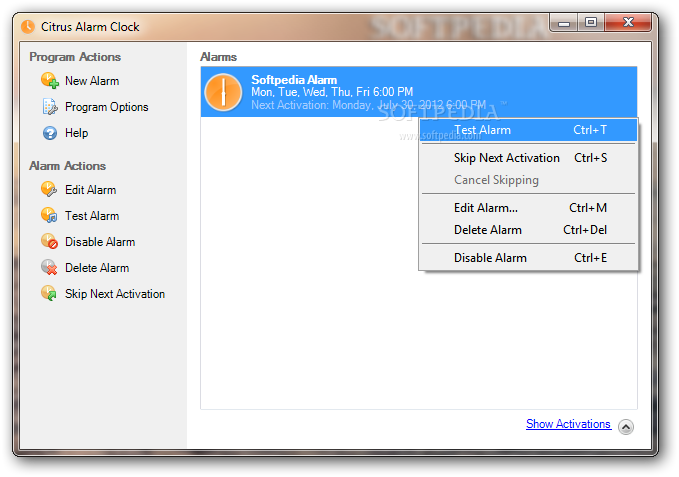The width and height of the screenshot is (679, 477).
Task: Select Skip Next Activation in context menu
Action: [x=528, y=158]
